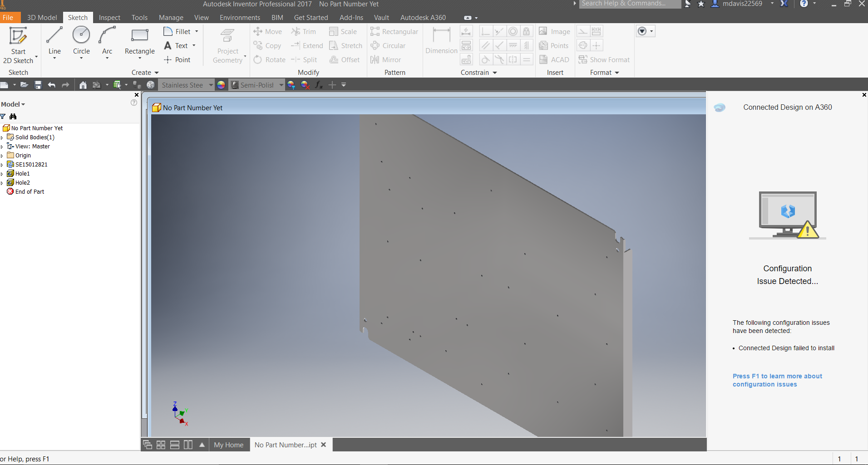Click the Save icon in quick access toolbar
Viewport: 868px width, 465px height.
tap(38, 85)
